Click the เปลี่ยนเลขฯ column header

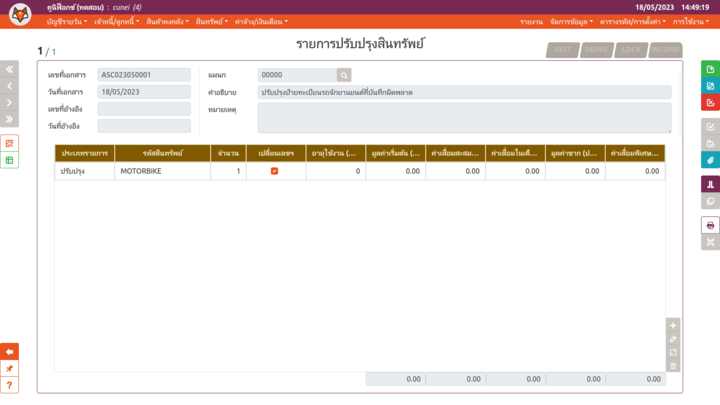pyautogui.click(x=276, y=153)
